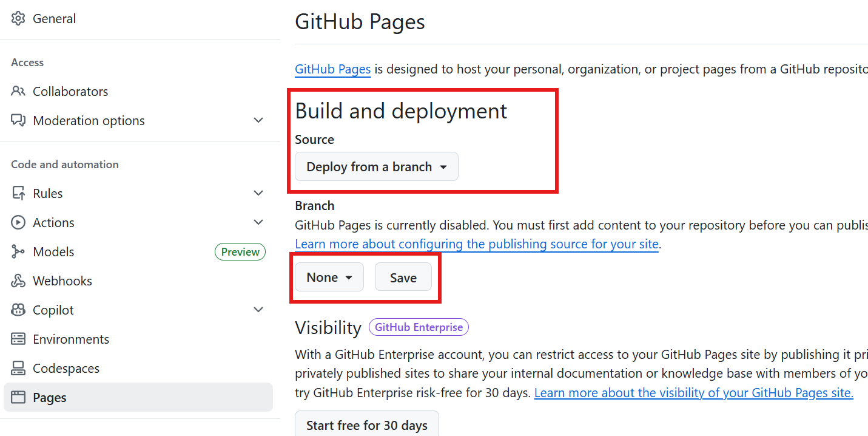Click the Branch label
868x436 pixels.
click(x=314, y=206)
